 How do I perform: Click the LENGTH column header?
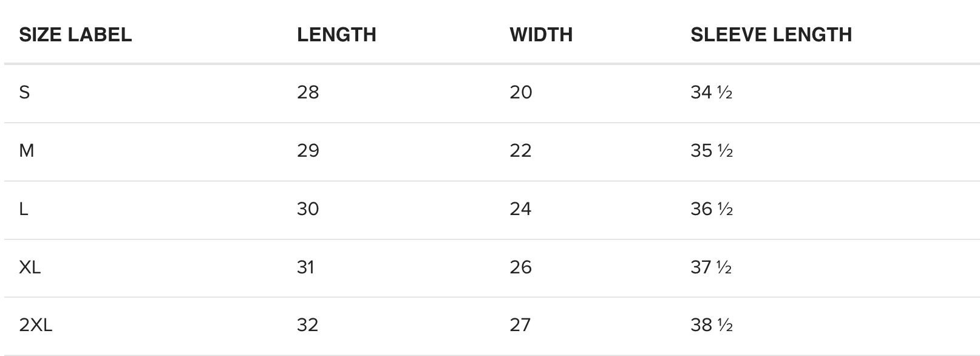click(x=336, y=35)
